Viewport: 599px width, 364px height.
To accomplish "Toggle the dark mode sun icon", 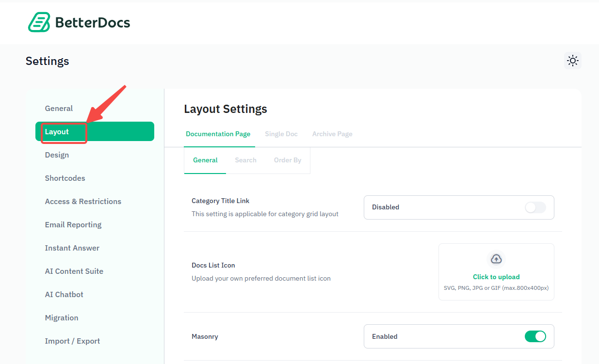I will 573,61.
